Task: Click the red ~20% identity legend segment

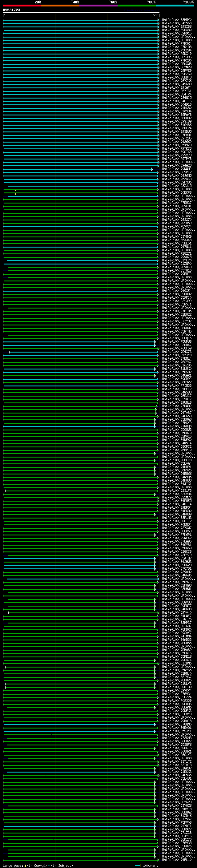Action: 22,6
